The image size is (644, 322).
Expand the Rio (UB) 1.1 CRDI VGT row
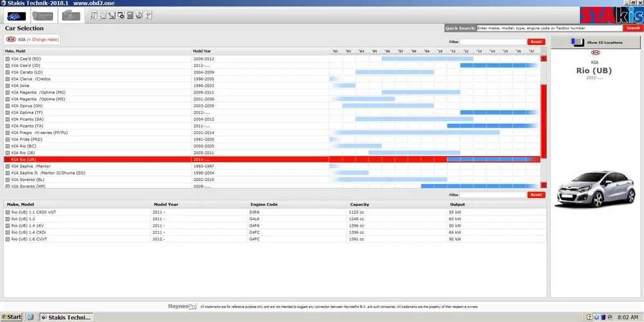point(7,213)
